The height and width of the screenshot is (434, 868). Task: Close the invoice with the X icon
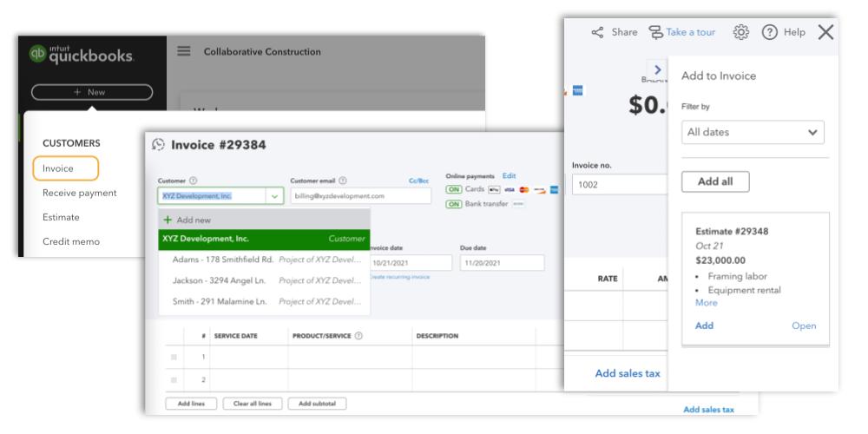click(x=825, y=32)
